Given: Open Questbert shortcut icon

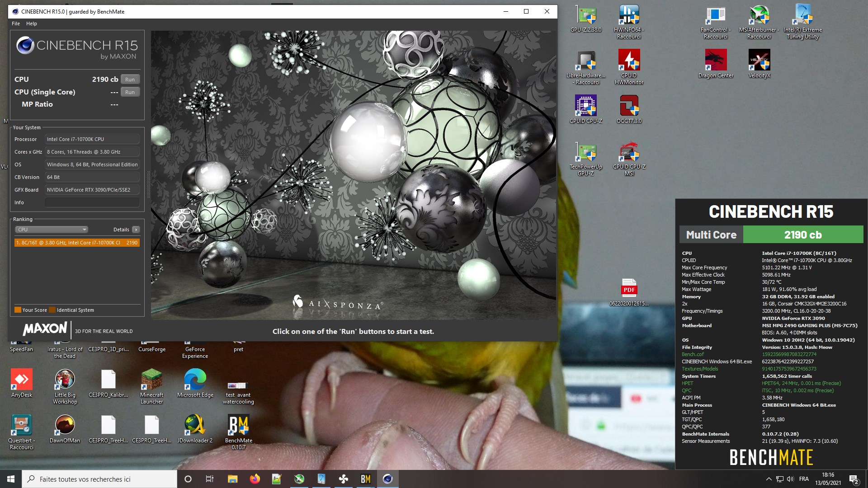Looking at the screenshot, I should 22,432.
